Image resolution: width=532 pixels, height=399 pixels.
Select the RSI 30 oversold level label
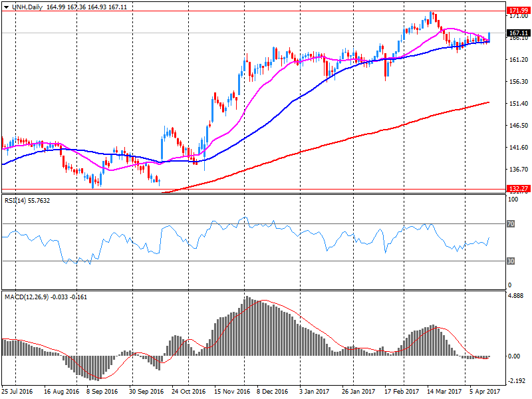(x=511, y=261)
